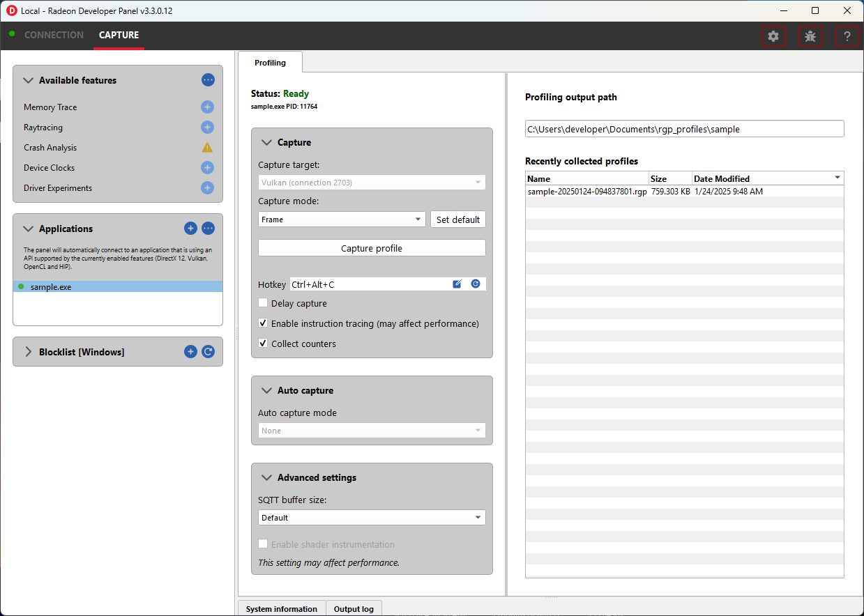Add an application using plus icon
The width and height of the screenshot is (864, 616).
(190, 229)
